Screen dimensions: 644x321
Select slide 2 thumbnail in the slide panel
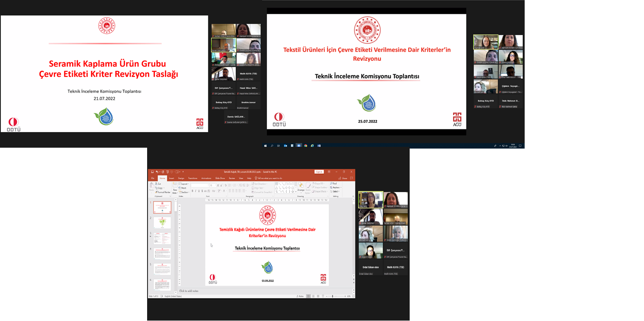[x=162, y=223]
